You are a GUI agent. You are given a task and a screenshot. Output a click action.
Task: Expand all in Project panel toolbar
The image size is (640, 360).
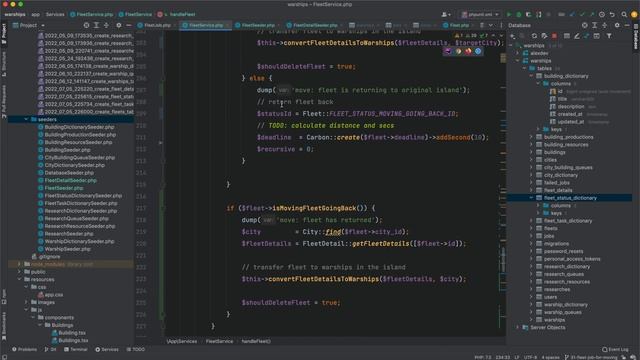pos(96,25)
